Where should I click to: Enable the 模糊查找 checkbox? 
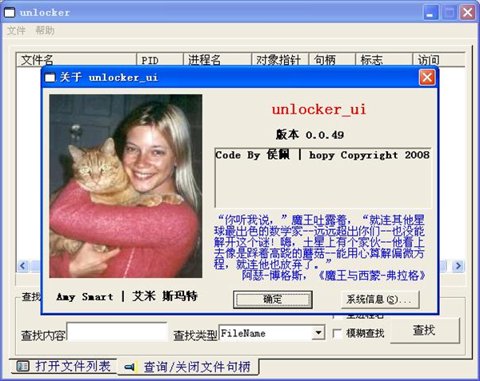(337, 333)
